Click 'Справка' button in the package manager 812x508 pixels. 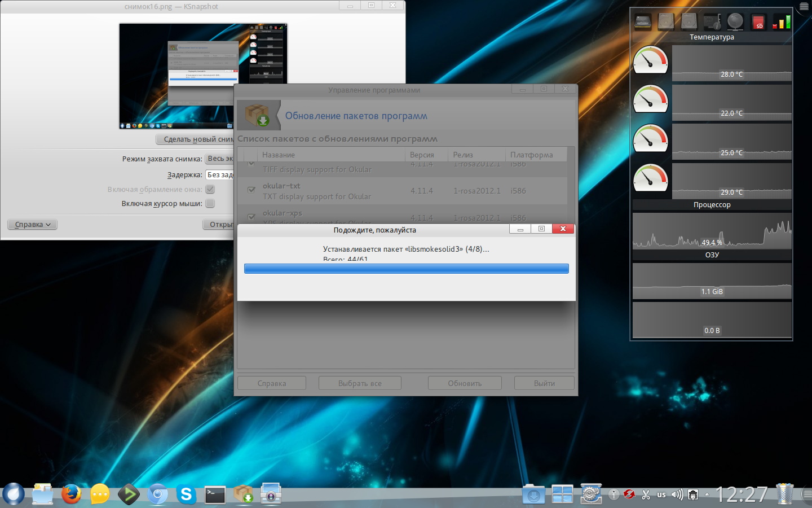coord(272,383)
